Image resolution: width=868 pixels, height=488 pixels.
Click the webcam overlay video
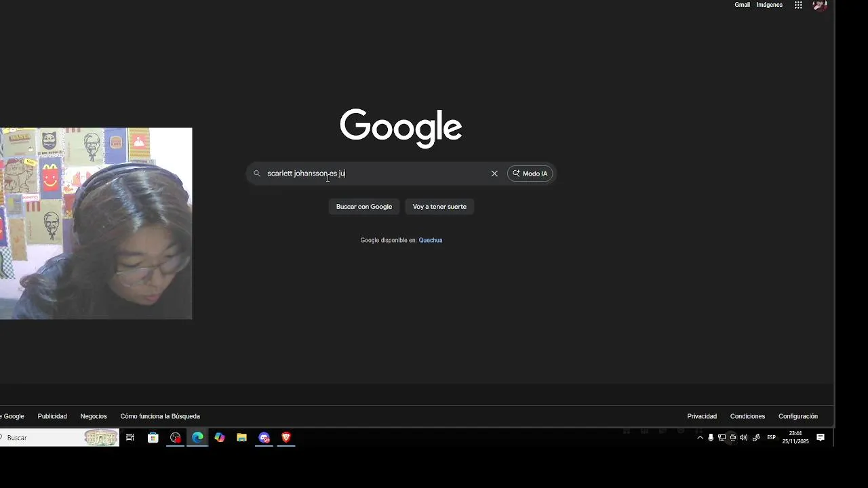tap(96, 223)
